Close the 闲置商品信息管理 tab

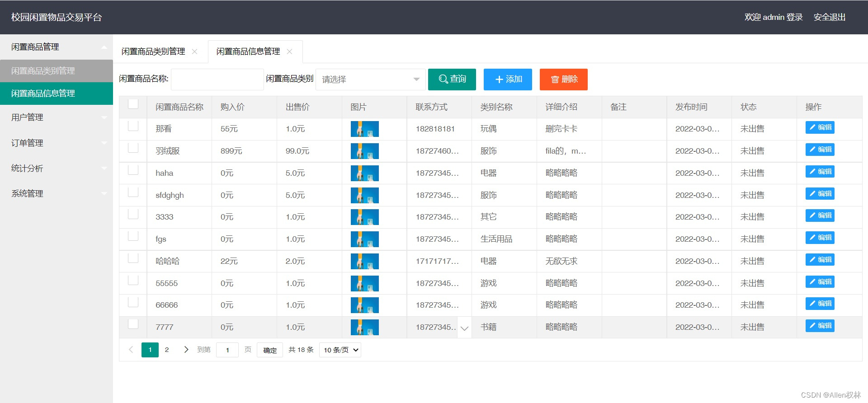(x=289, y=52)
